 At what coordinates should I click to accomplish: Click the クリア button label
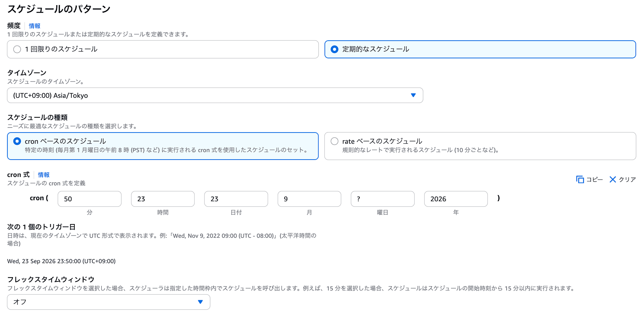tap(627, 180)
